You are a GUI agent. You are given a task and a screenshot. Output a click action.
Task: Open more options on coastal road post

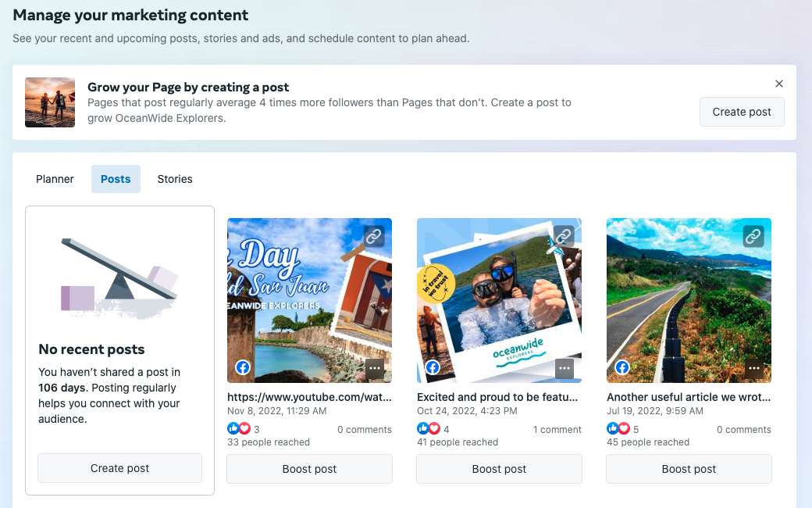click(x=754, y=369)
